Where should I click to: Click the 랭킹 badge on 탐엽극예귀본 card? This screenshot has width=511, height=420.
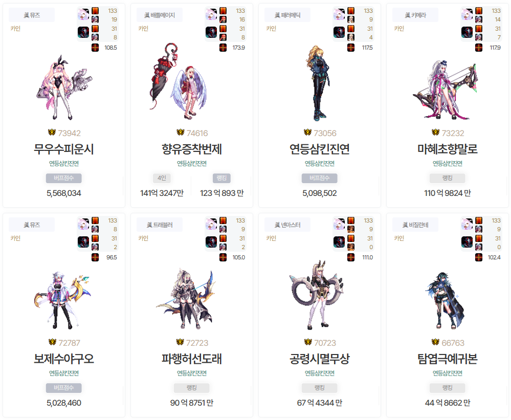[x=448, y=388]
